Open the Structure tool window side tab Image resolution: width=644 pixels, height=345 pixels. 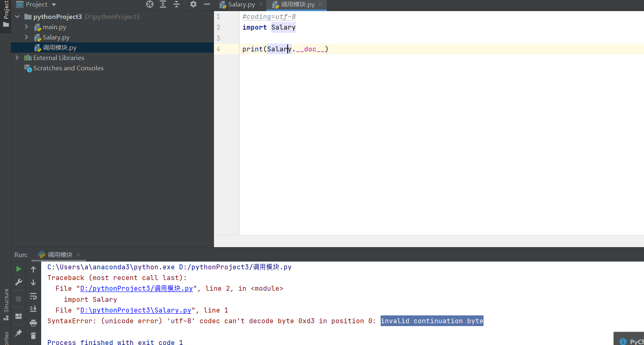(6, 304)
